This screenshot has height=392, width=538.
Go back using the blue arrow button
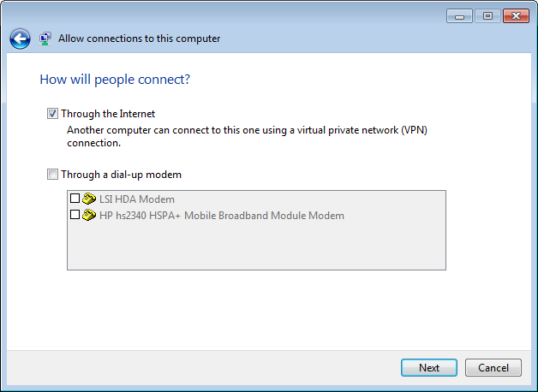[20, 39]
